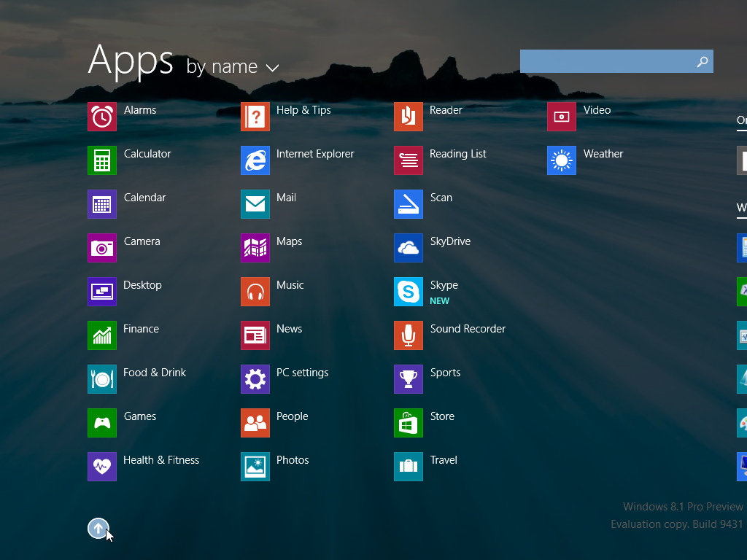Open SkyDrive cloud app
Viewport: 747px width, 560px height.
coord(409,248)
